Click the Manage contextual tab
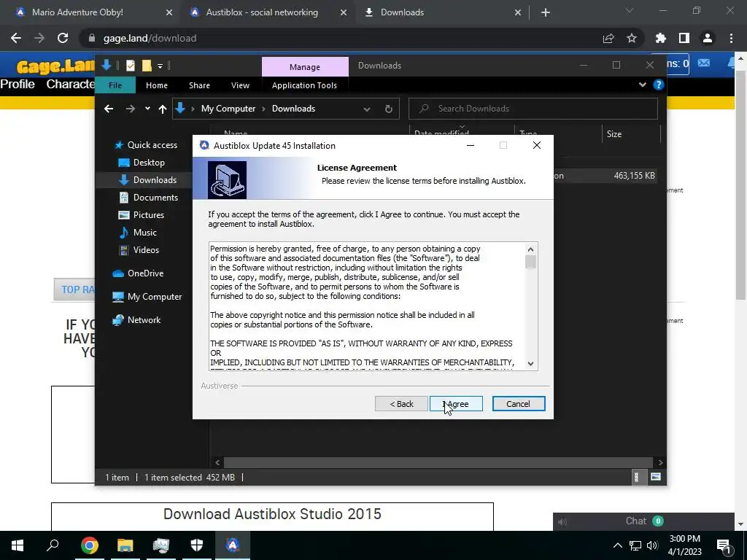 point(305,67)
